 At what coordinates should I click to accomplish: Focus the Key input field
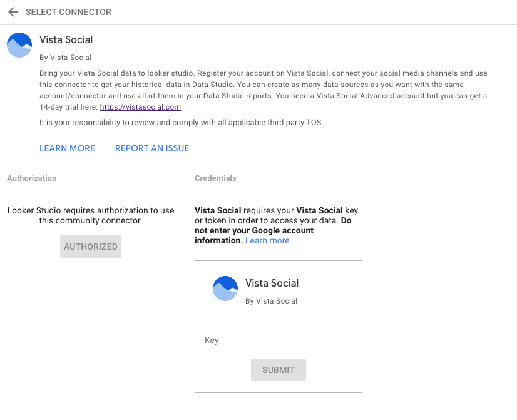click(x=280, y=341)
